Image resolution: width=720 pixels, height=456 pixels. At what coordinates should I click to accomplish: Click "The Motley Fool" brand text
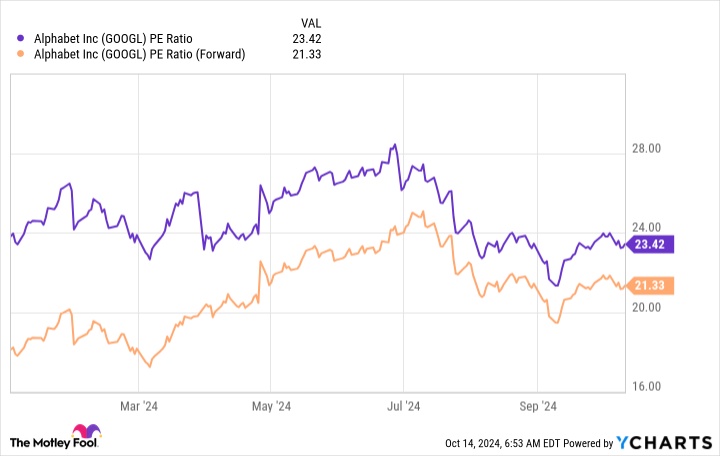pos(73,443)
